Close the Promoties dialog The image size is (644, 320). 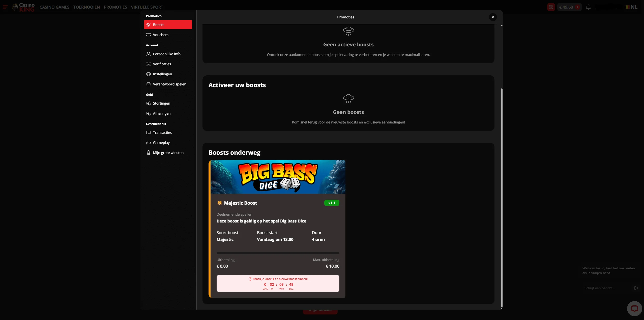(493, 17)
